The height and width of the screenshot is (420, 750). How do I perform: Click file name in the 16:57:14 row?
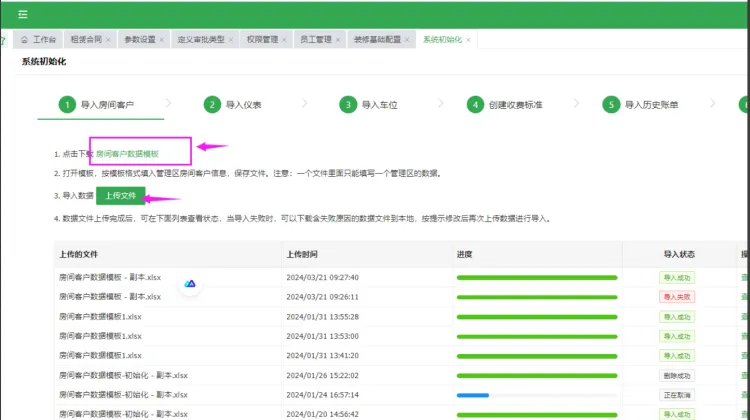123,395
